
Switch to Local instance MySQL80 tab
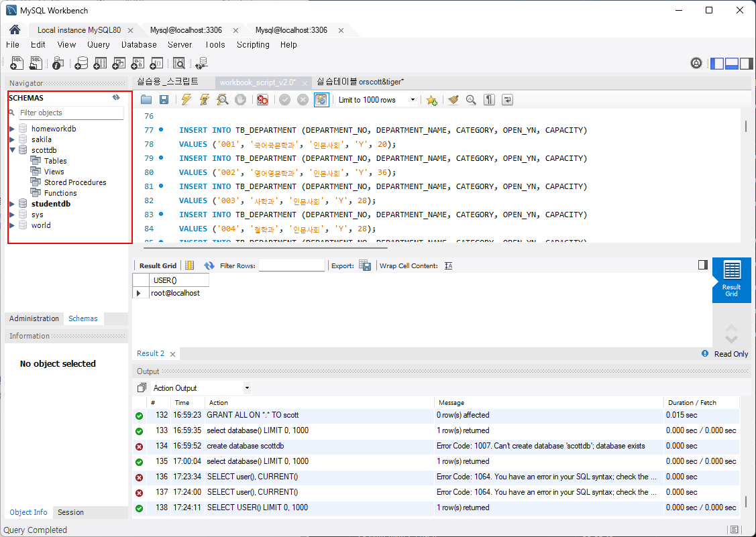[79, 30]
